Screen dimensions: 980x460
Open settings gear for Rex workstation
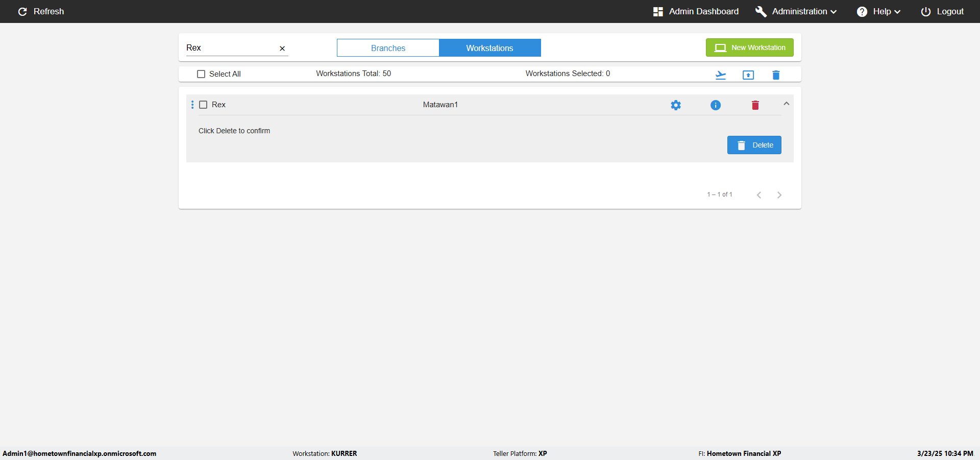coord(676,105)
